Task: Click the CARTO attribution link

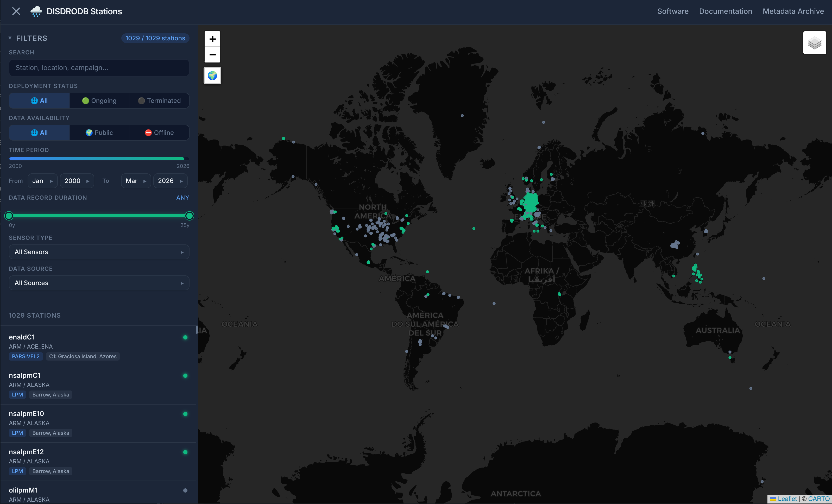Action: pos(818,499)
